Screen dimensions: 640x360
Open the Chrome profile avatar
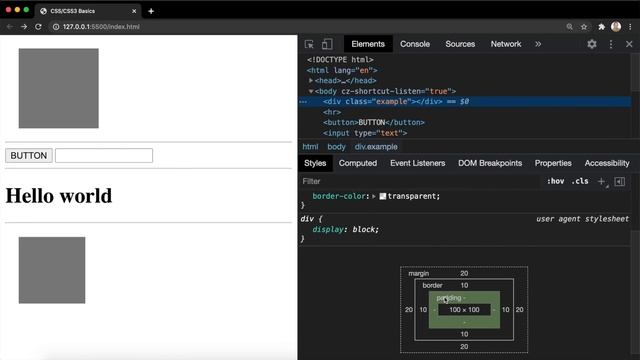coord(616,27)
